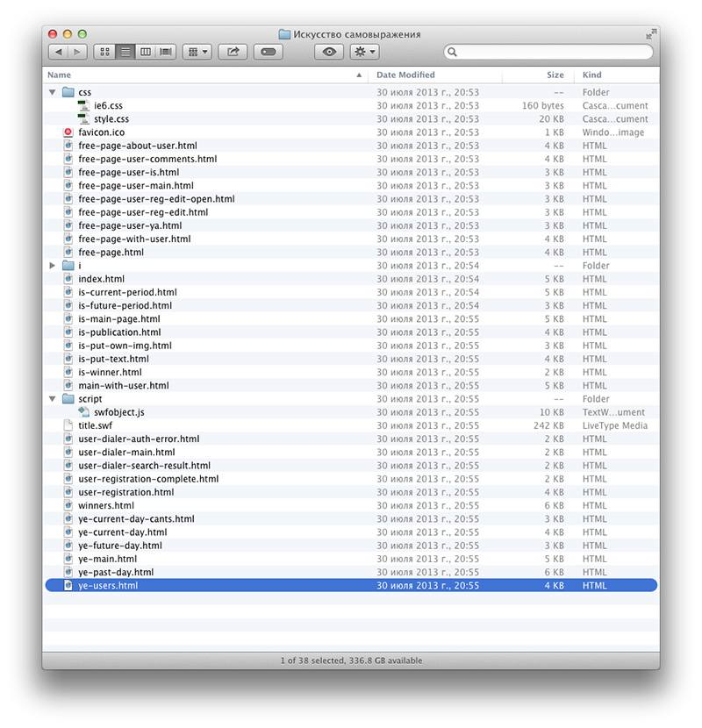Select ye-future-day.html file name
702x728 pixels.
click(x=120, y=546)
